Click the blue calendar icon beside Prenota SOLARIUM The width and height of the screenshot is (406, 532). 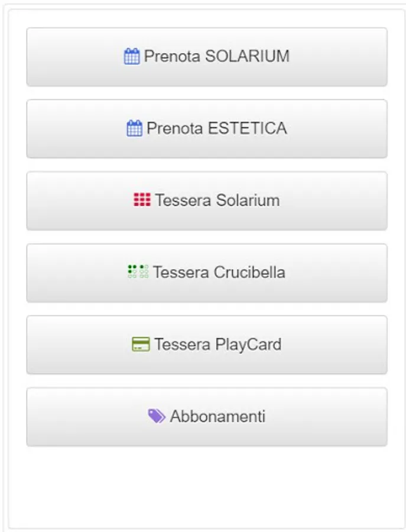(x=131, y=57)
